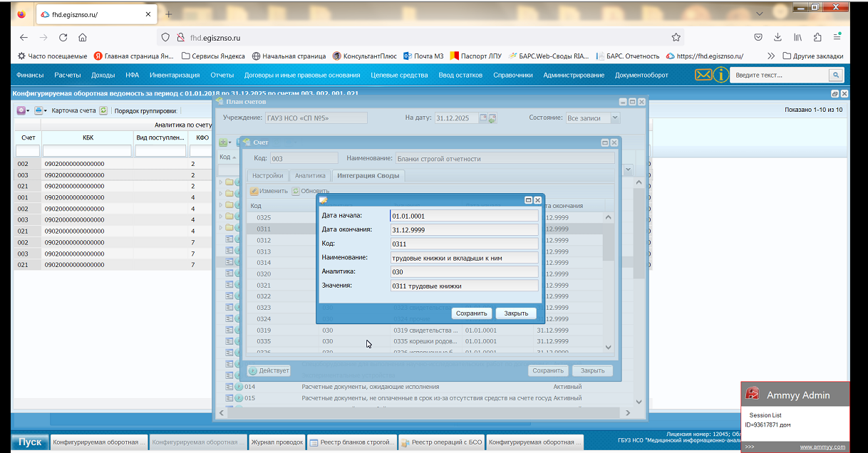
Task: Refresh report with green arrows icon
Action: click(x=103, y=110)
